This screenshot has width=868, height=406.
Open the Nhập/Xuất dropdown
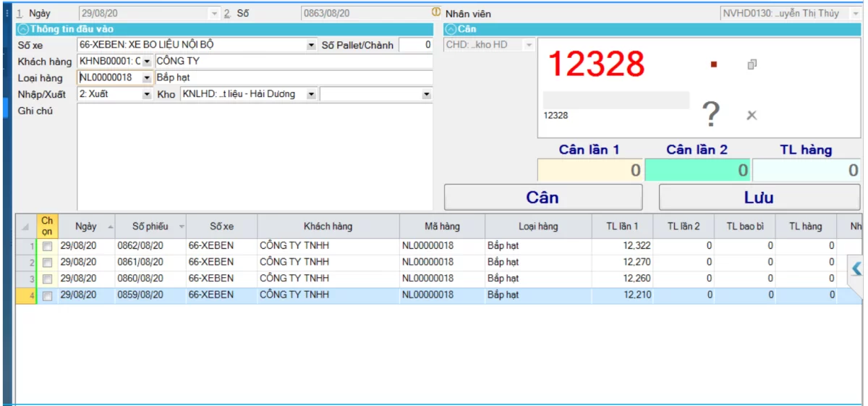click(x=147, y=94)
